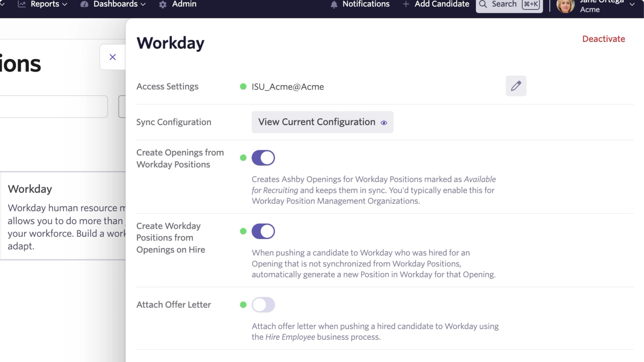Viewport: 644px width, 362px height.
Task: Expand the Reports dropdown chevron
Action: coord(65,5)
